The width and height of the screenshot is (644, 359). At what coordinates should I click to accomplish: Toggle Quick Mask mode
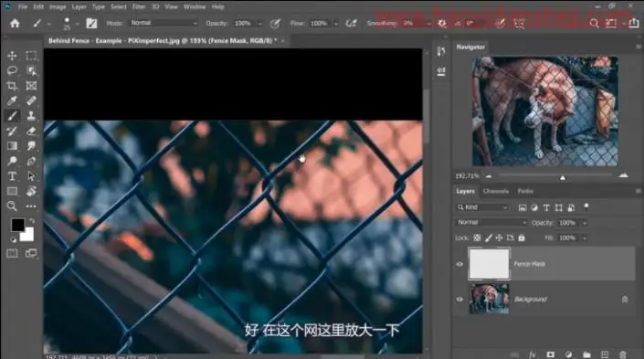click(12, 253)
